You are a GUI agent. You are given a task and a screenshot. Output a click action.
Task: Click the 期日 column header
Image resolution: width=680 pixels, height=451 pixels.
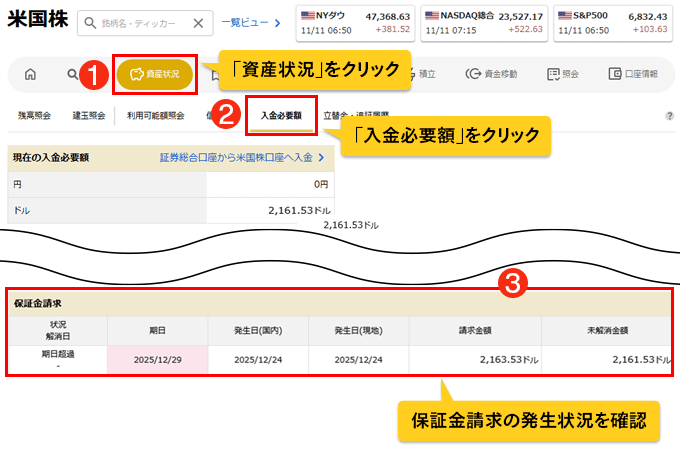157,330
